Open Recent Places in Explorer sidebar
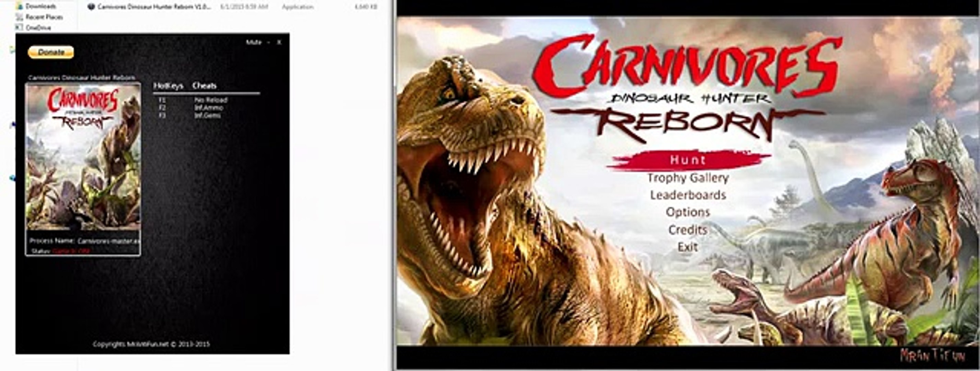The image size is (980, 371). (44, 17)
